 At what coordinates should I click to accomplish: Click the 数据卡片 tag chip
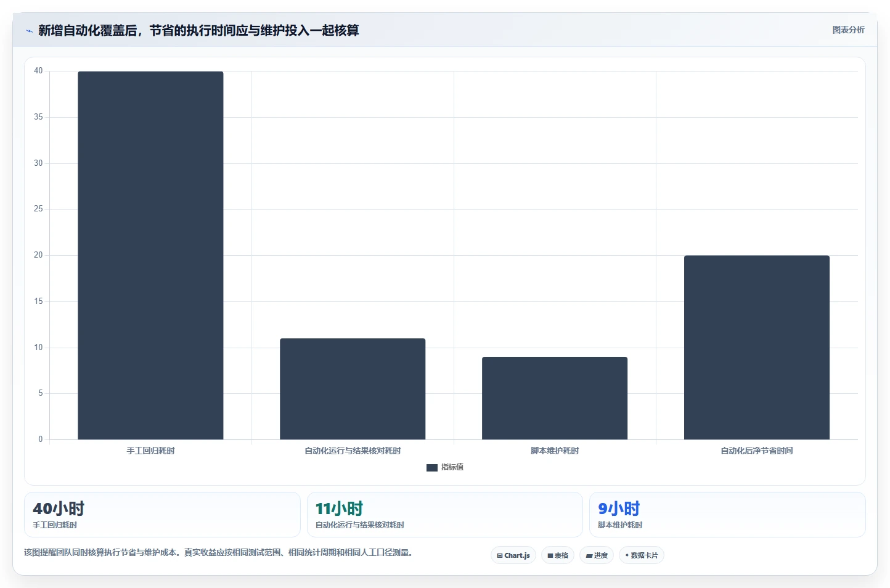(x=642, y=555)
